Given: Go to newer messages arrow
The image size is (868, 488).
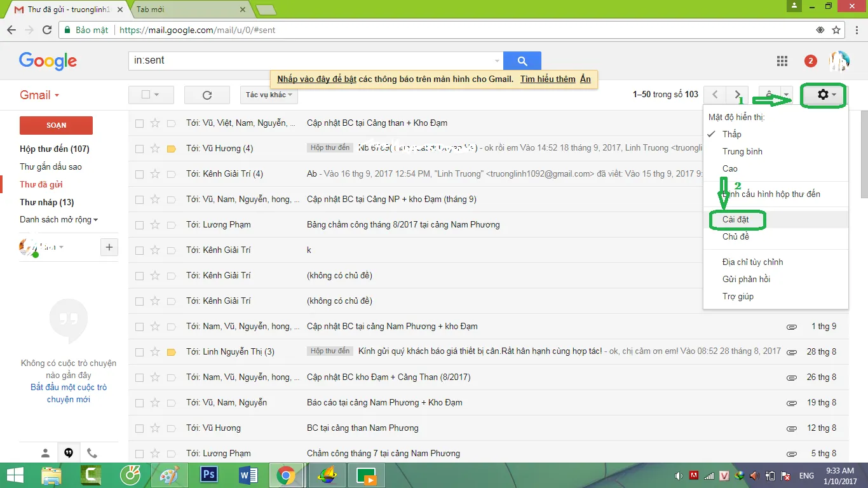Looking at the screenshot, I should tap(715, 95).
